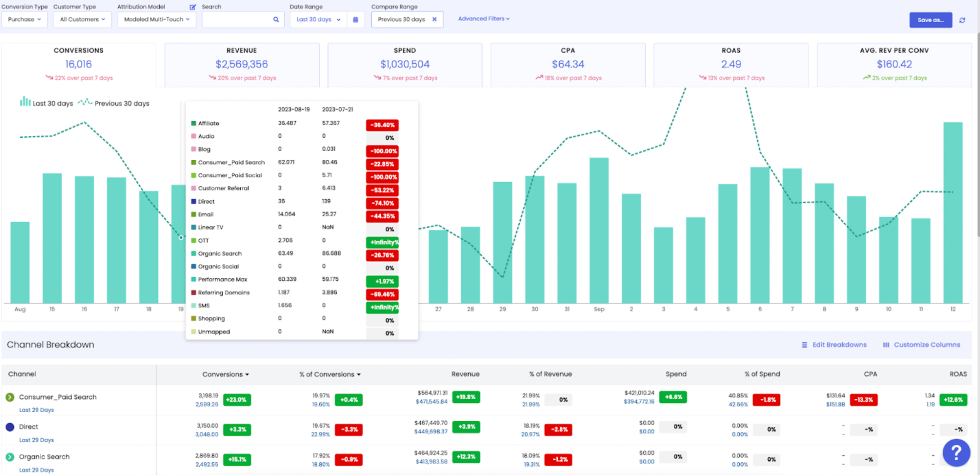
Task: Click the Edit Breakdowns link
Action: pyautogui.click(x=834, y=345)
